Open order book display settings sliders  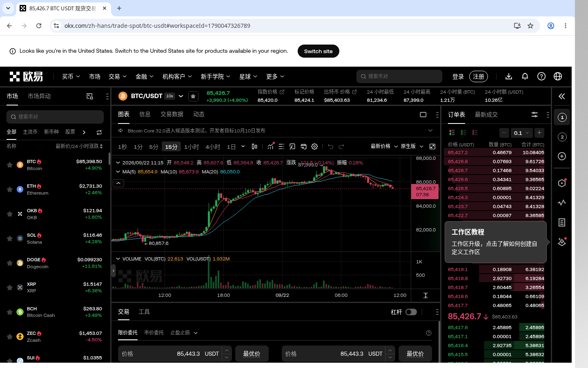[535, 114]
